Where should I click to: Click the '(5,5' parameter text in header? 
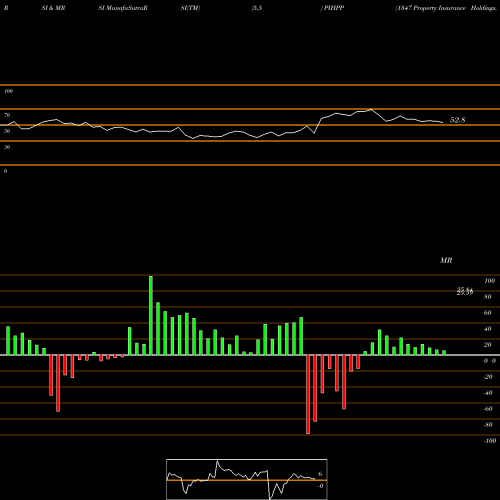(x=257, y=8)
